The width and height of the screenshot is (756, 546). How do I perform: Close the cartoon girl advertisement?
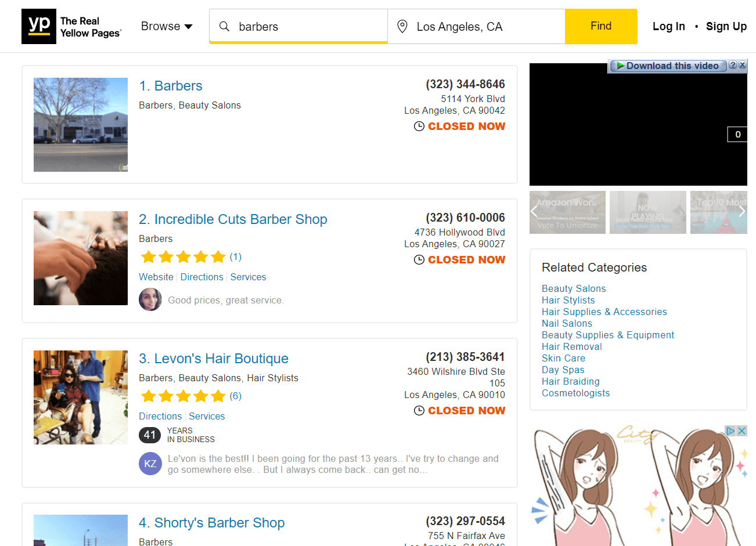coord(741,431)
